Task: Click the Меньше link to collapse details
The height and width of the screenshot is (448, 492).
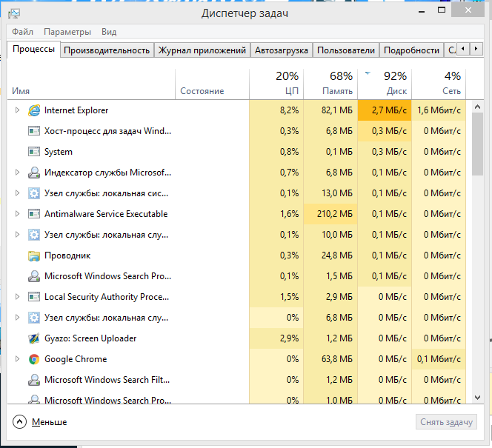Action: click(49, 422)
